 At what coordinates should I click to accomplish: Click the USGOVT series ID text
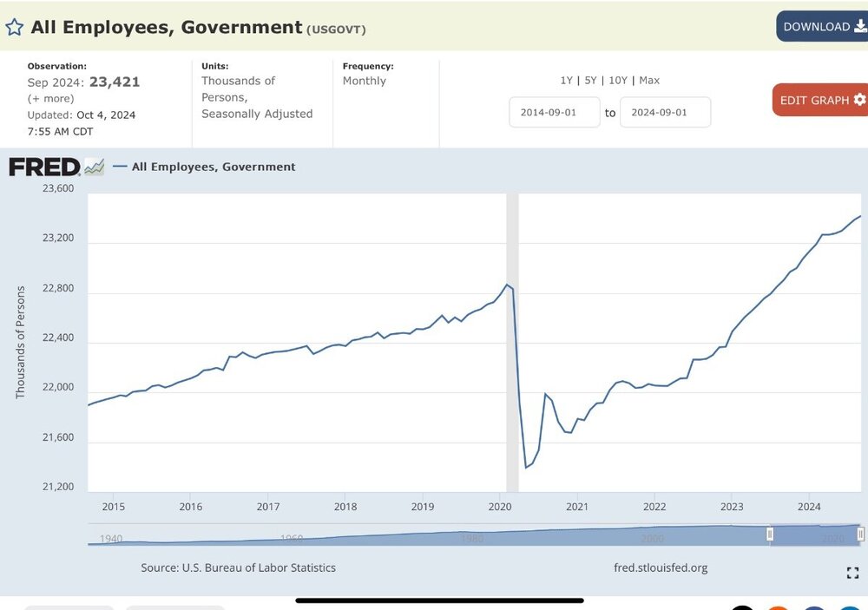click(336, 30)
